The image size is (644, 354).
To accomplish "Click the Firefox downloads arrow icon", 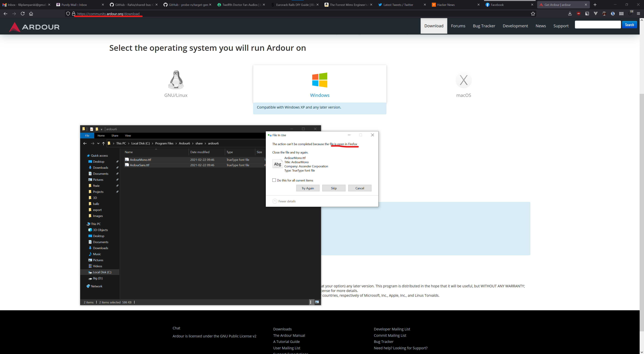I will [570, 14].
